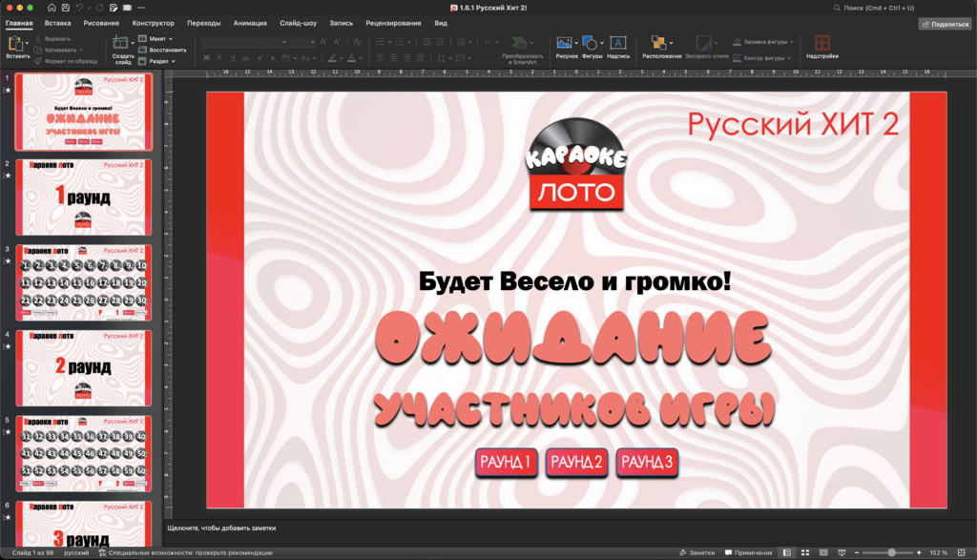Switch to the Рисование tab
This screenshot has width=977, height=560.
101,23
